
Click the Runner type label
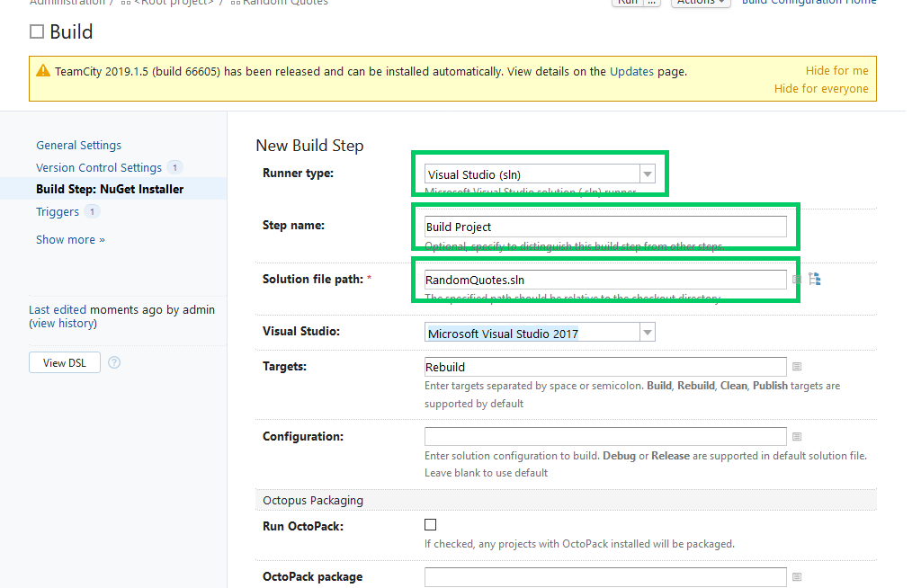(x=298, y=174)
